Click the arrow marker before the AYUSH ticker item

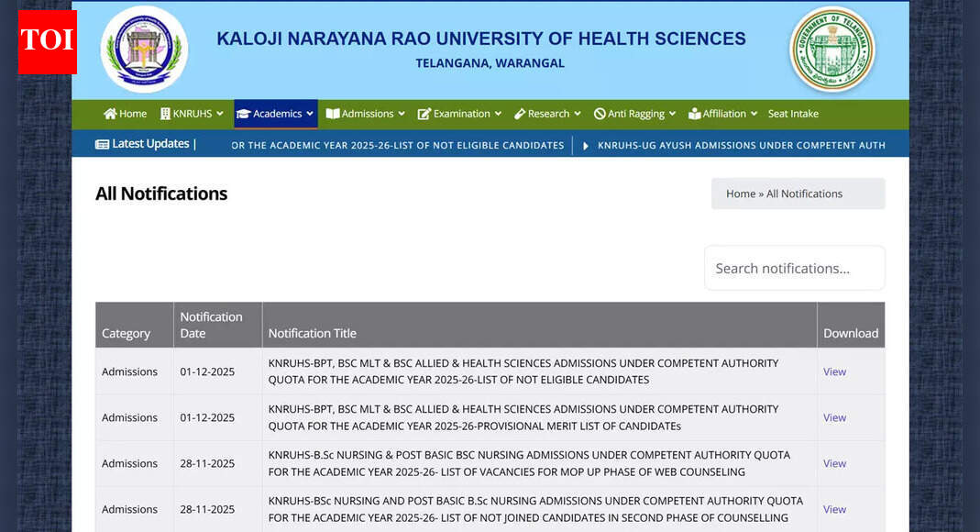point(584,145)
